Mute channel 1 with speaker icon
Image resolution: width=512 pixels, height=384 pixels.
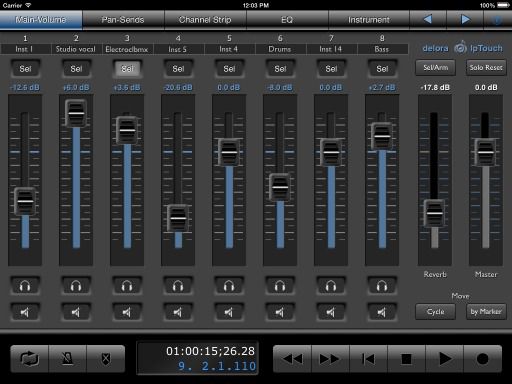pos(25,312)
